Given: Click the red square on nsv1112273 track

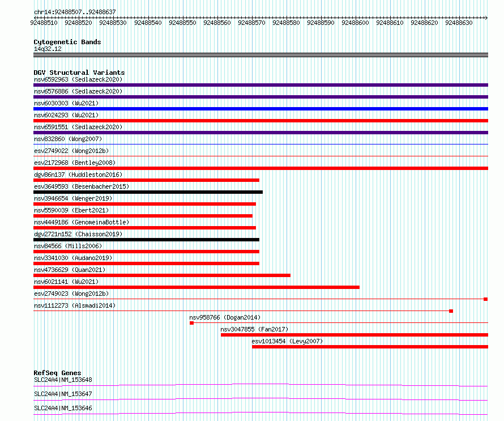Looking at the screenshot, I should point(451,311).
